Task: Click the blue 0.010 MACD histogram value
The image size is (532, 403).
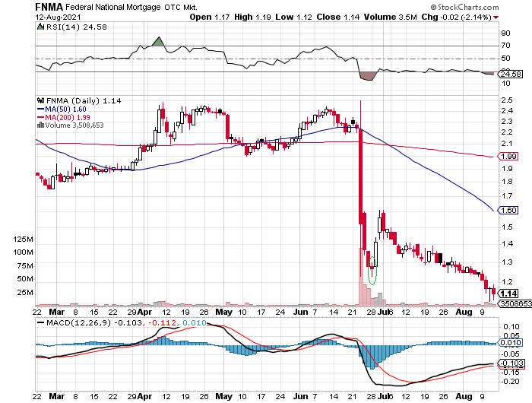Action: pos(195,322)
